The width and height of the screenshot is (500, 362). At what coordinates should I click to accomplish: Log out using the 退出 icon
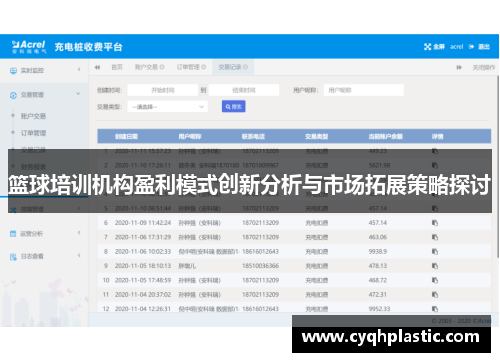point(471,47)
